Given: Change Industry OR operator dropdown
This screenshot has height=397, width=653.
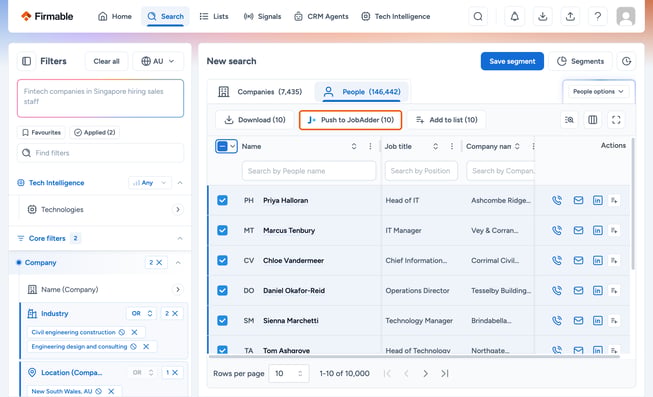Looking at the screenshot, I should click(x=142, y=314).
